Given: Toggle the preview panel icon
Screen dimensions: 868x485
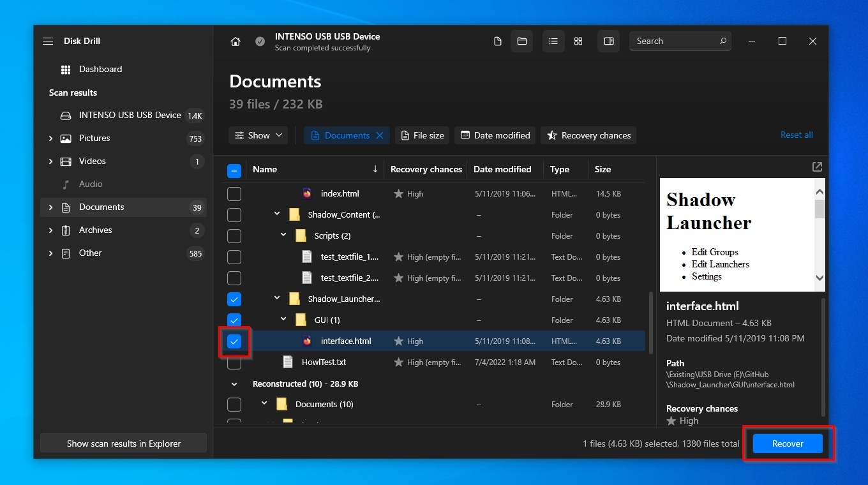Looking at the screenshot, I should pos(609,41).
